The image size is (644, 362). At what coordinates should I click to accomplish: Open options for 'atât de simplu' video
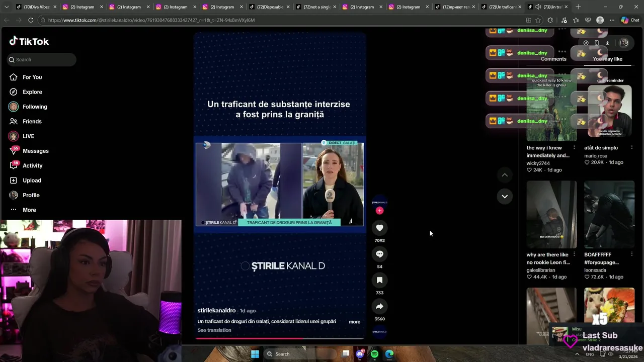631,147
